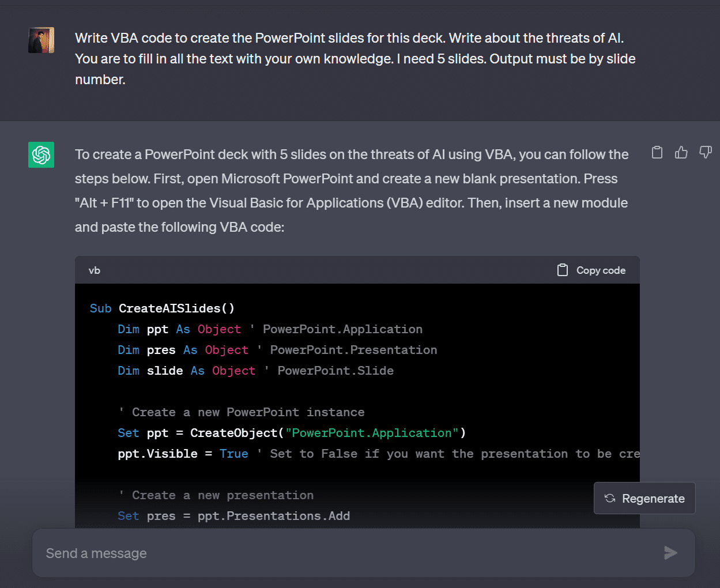Click the circular arrows icon on Regenerate
The height and width of the screenshot is (588, 720).
coord(610,498)
